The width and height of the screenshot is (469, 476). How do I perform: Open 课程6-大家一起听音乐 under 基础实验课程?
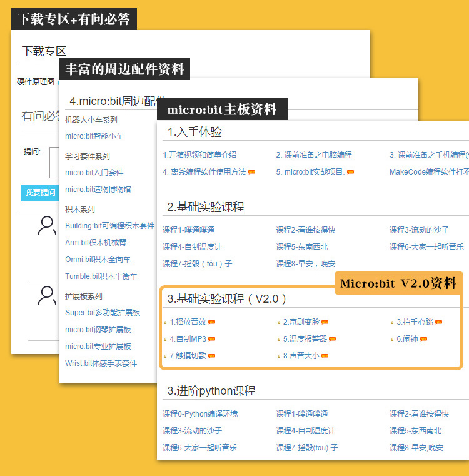426,247
